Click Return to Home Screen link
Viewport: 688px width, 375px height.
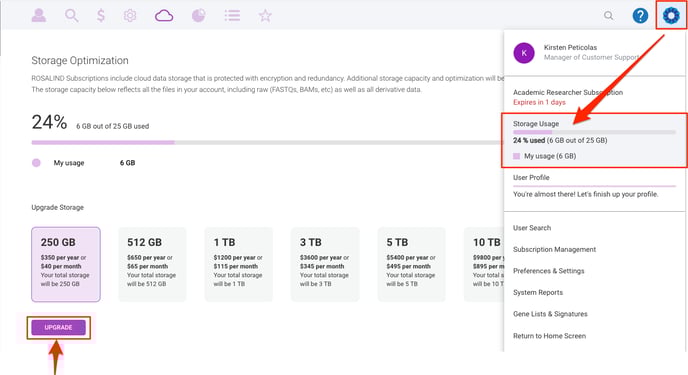[549, 336]
